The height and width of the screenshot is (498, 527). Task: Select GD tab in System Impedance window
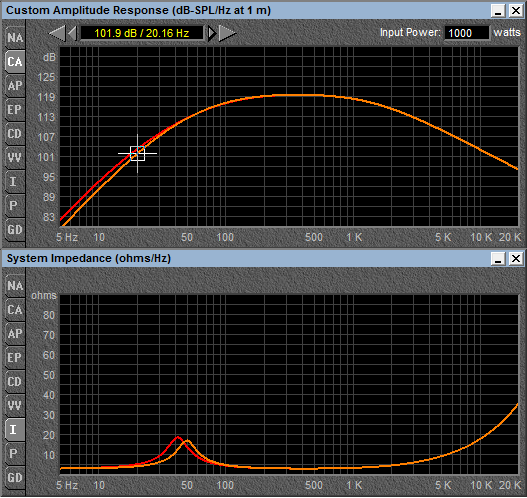pos(15,478)
